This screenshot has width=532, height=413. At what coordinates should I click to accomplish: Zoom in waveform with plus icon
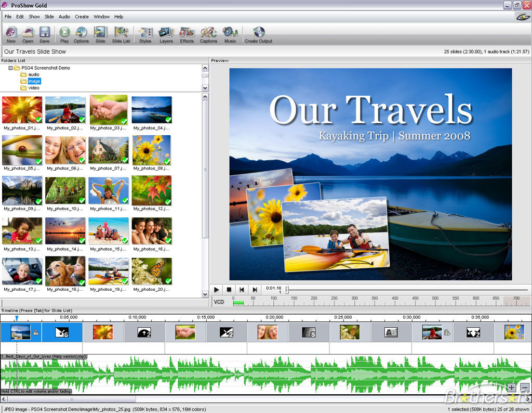512,387
